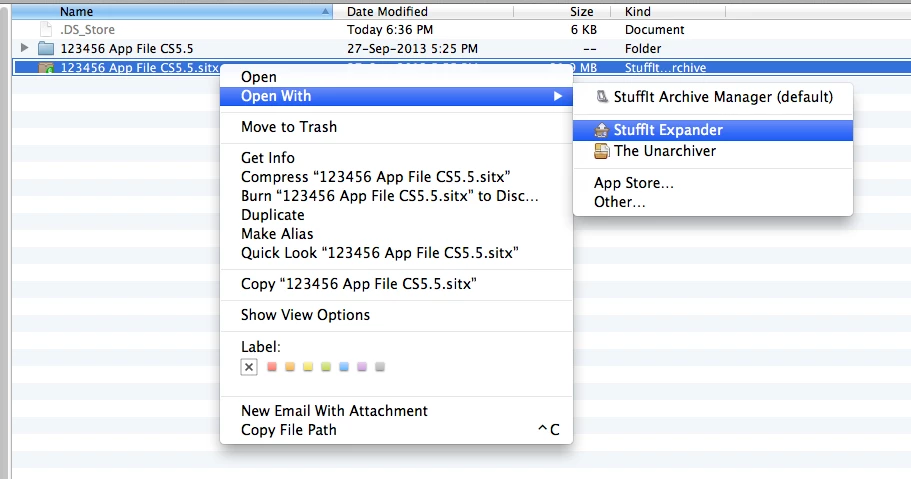
Task: Burn the .sitx file to Disc
Action: pos(396,196)
